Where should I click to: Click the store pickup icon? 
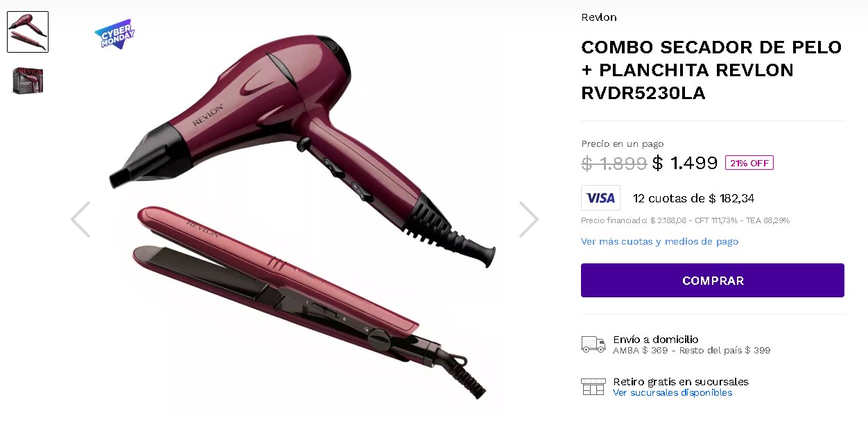pos(593,387)
